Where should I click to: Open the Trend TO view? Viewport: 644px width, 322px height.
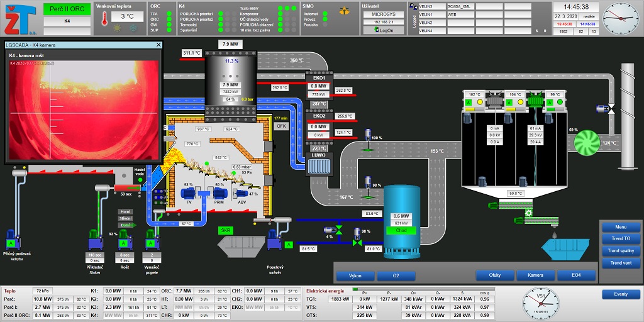(620, 239)
